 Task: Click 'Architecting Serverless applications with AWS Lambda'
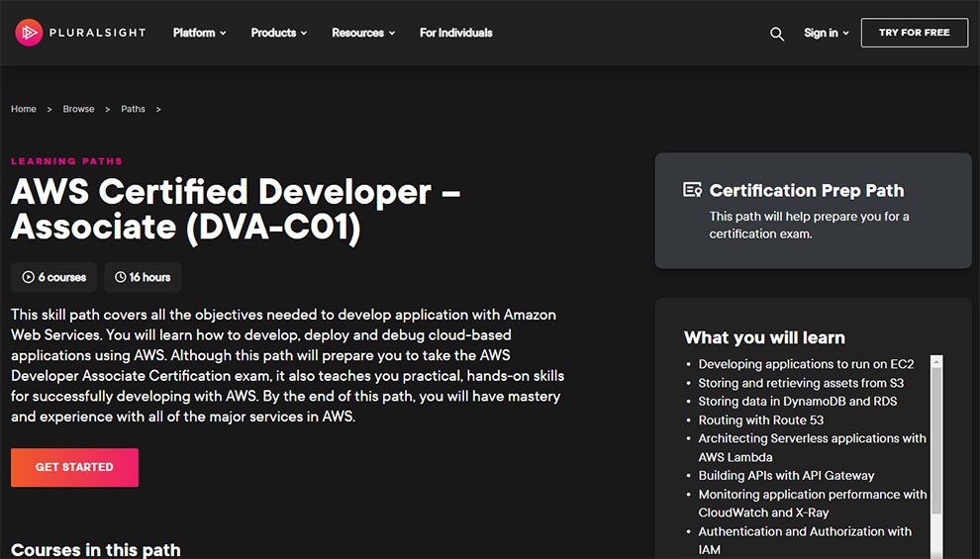click(x=812, y=448)
